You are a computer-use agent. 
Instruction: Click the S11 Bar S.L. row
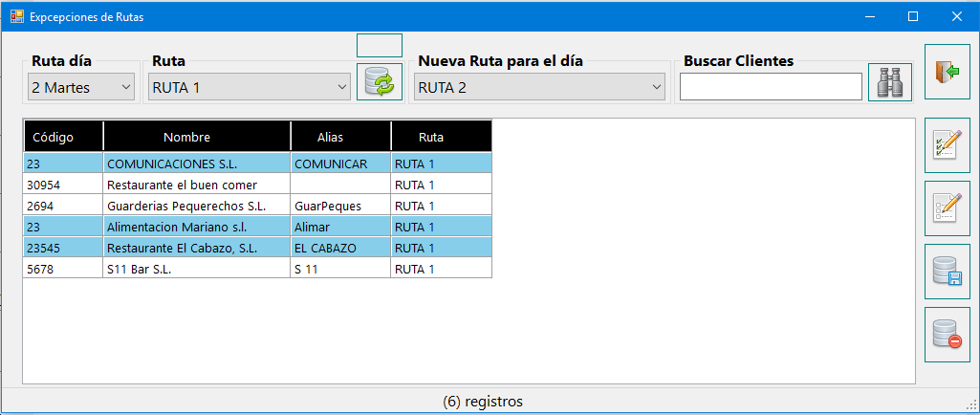click(257, 270)
